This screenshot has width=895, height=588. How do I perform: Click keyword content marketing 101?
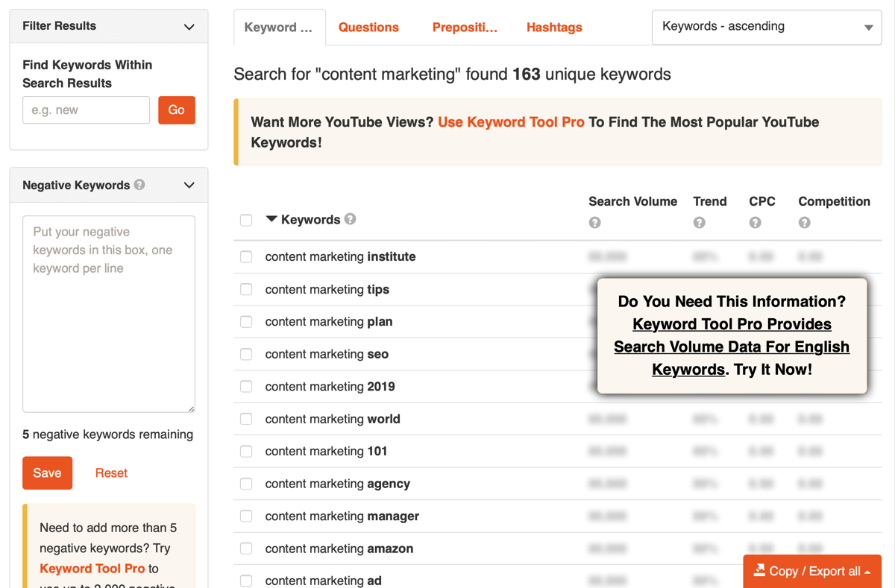pyautogui.click(x=326, y=452)
